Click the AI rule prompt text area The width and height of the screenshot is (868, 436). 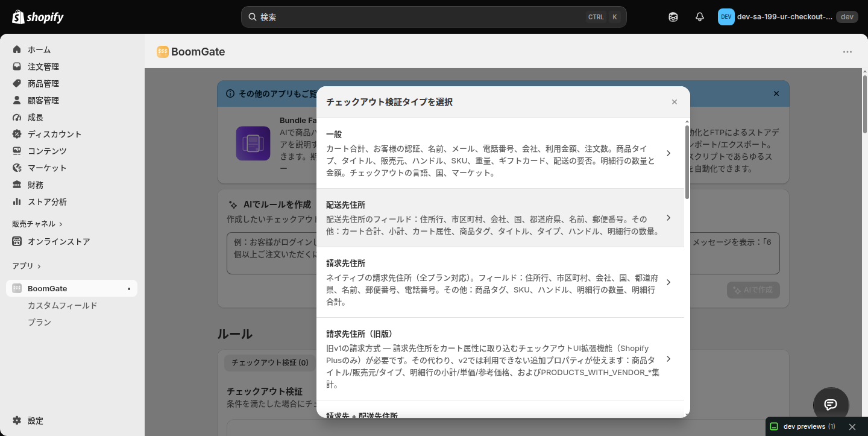tap(503, 253)
